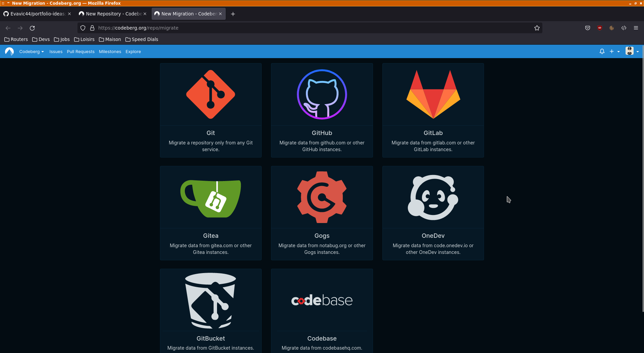This screenshot has width=644, height=353.
Task: Open the Pocket save icon
Action: coord(588,28)
